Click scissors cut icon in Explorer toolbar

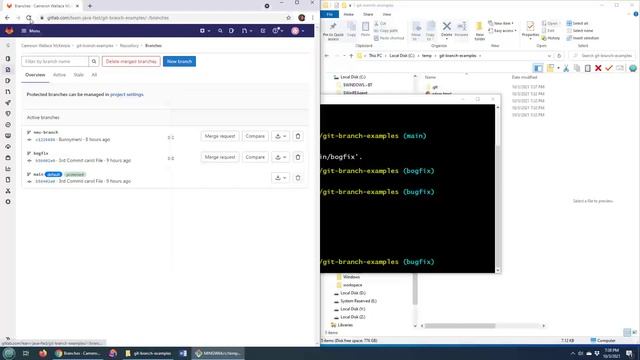pyautogui.click(x=566, y=68)
